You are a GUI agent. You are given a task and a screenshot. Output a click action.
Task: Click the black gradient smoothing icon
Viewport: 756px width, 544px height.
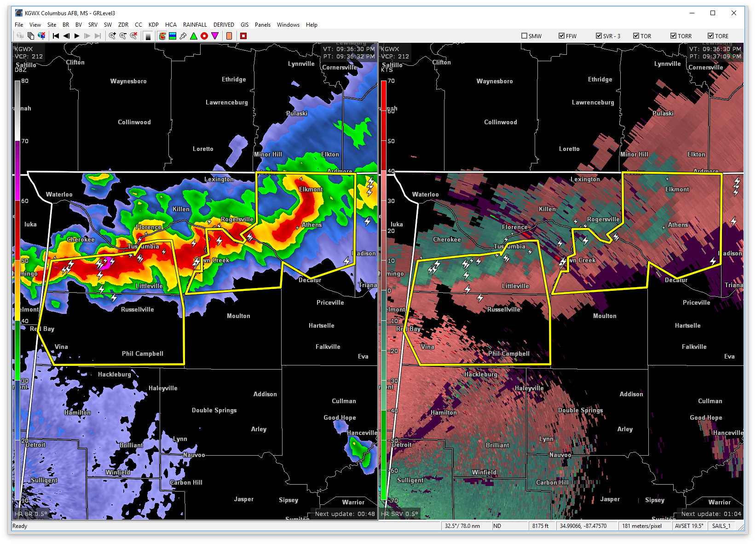148,36
